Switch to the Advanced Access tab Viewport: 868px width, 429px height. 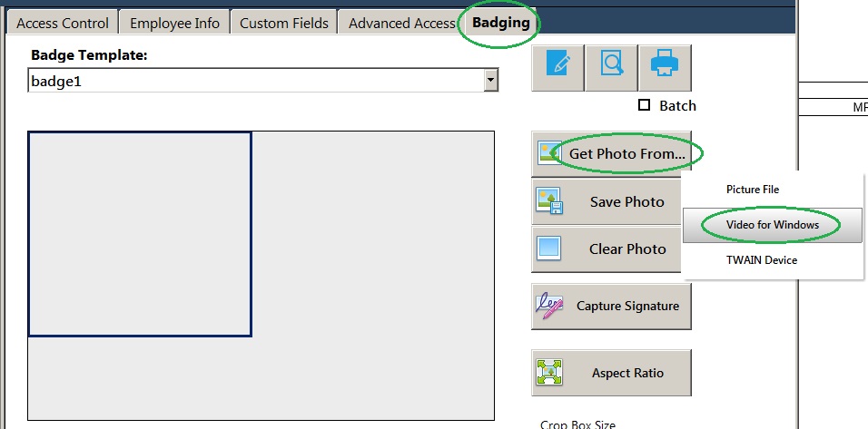pos(402,24)
